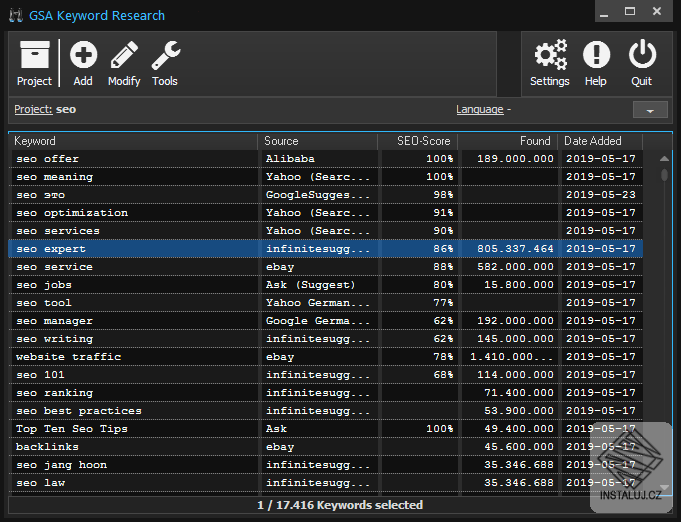Select the 'seo 101' keyword row

(x=326, y=375)
